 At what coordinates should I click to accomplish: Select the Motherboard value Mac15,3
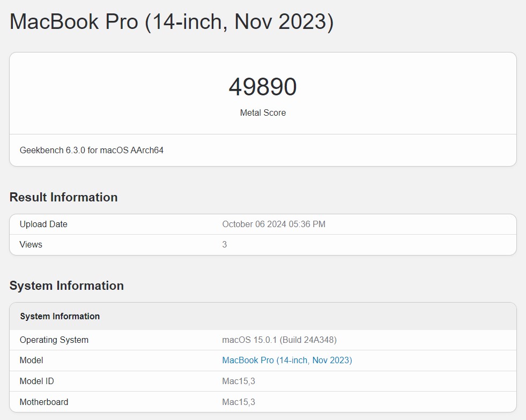[x=239, y=402]
